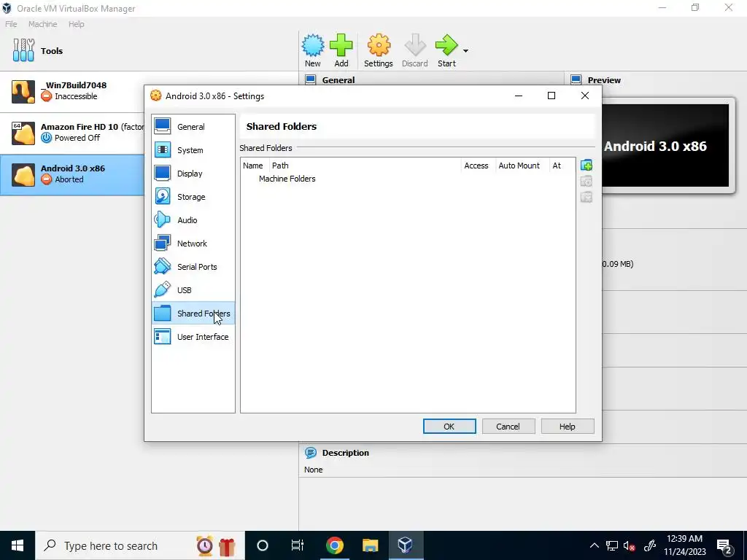The image size is (747, 560).
Task: Click the Help button in Settings dialog
Action: coord(567,426)
